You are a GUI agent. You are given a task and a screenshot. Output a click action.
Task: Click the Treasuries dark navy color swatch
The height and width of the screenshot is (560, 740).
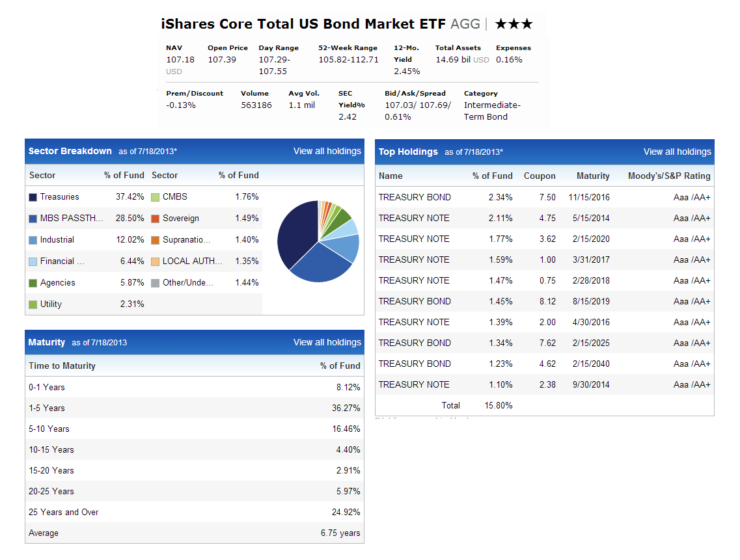coord(33,197)
